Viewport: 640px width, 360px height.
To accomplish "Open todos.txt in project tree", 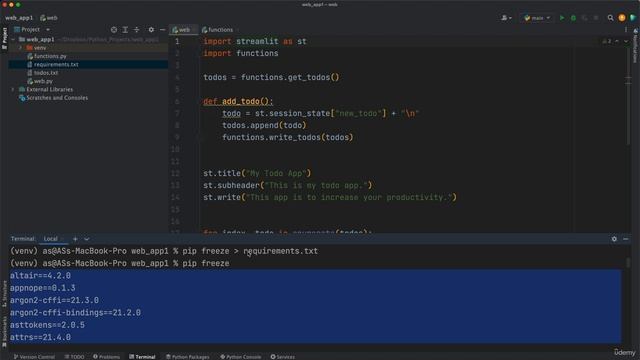I will 46,73.
